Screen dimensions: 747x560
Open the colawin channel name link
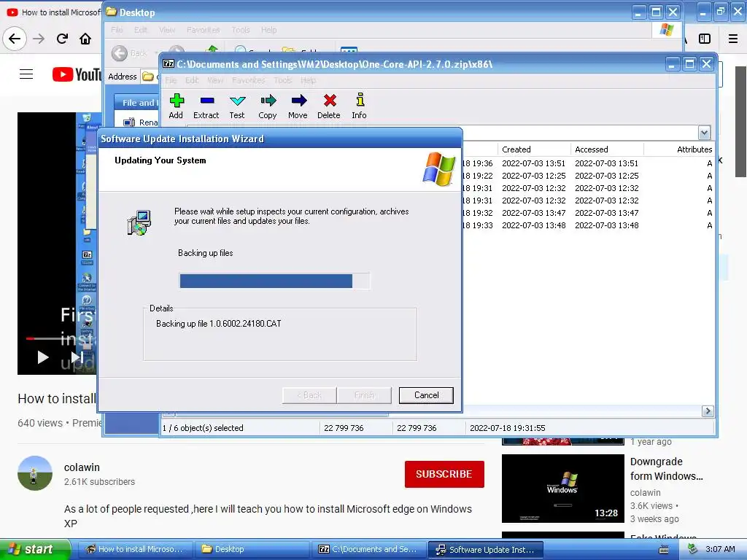[82, 467]
